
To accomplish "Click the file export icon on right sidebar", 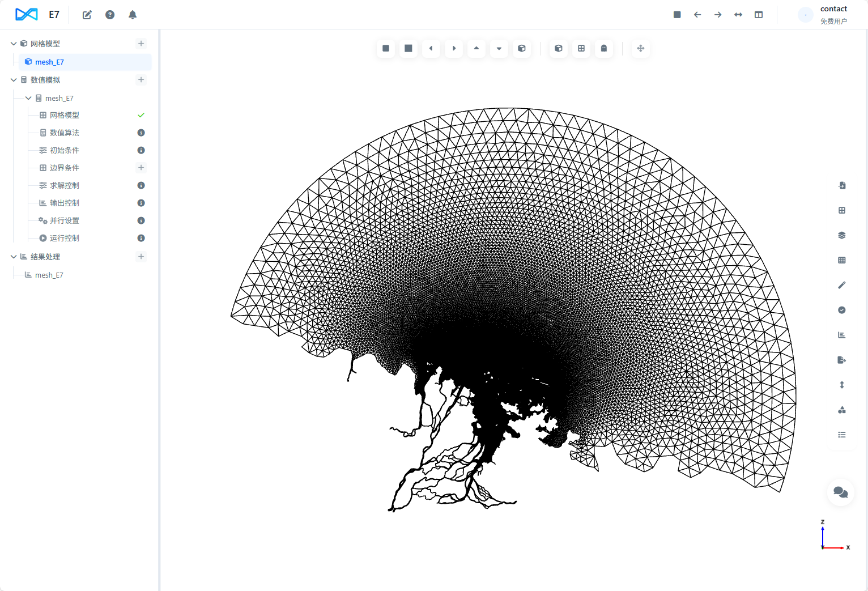I will click(x=841, y=360).
